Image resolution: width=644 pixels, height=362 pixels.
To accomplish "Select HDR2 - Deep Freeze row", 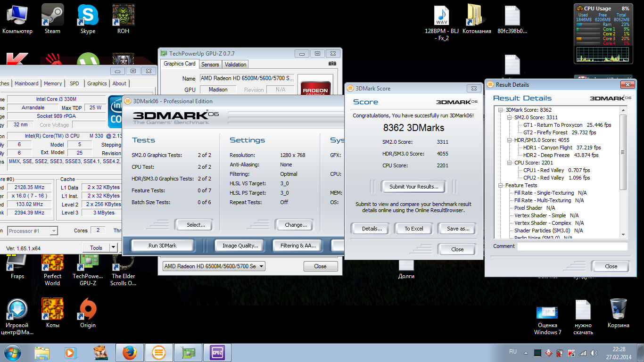I will pyautogui.click(x=561, y=155).
